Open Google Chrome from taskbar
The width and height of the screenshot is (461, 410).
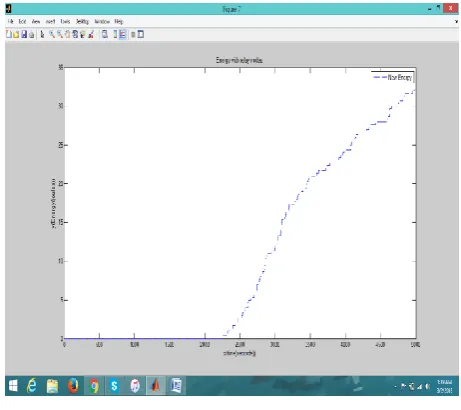click(x=94, y=386)
